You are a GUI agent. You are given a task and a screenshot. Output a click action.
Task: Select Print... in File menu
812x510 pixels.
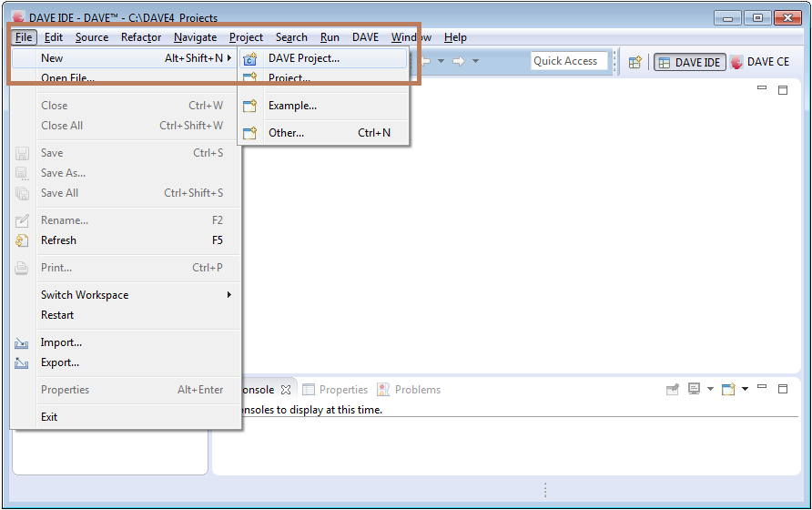coord(126,268)
